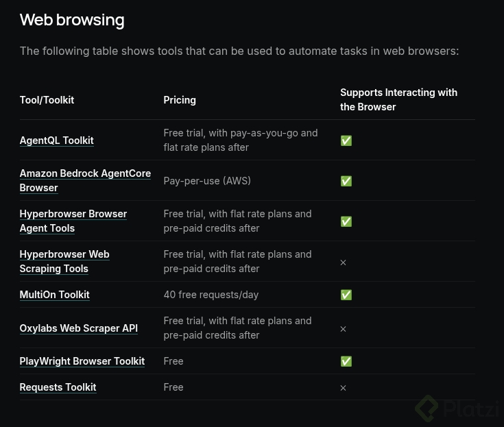504x427 pixels.
Task: Open the Oxylabs Web Scraper API link
Action: (x=78, y=328)
